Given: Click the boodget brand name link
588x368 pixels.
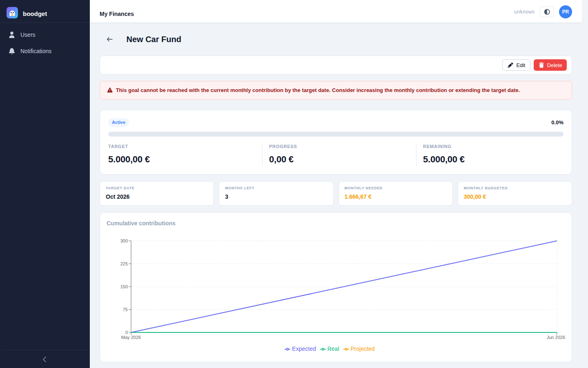Looking at the screenshot, I should point(35,13).
